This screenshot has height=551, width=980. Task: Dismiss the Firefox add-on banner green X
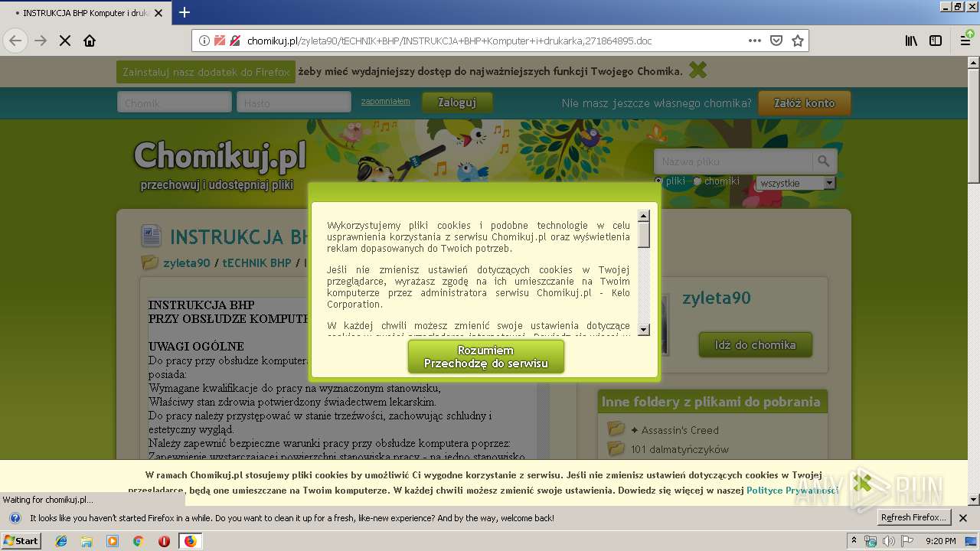pos(697,70)
